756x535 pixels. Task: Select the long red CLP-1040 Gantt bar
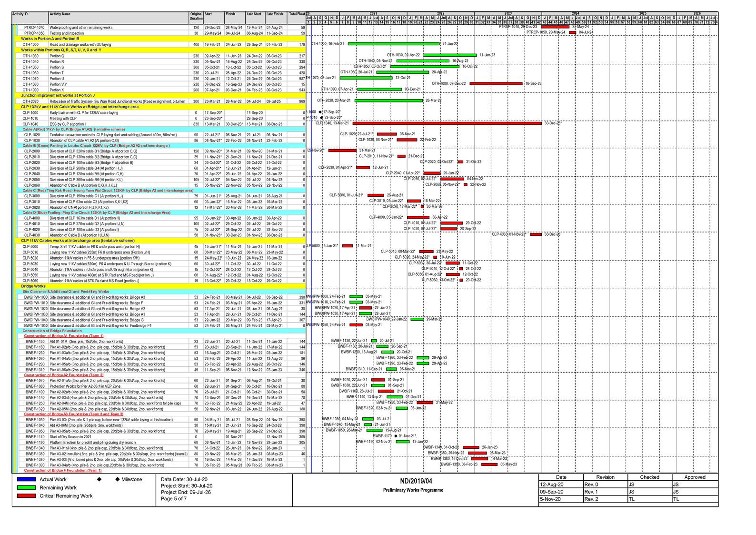(x=448, y=123)
